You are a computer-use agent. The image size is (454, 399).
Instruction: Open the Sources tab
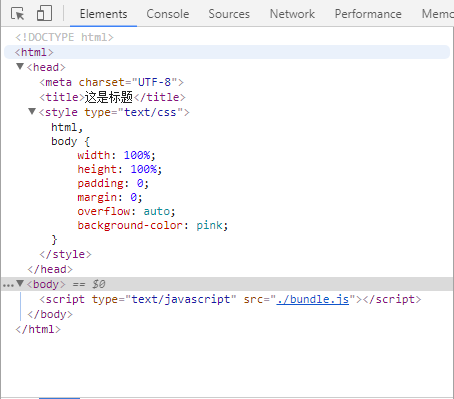pyautogui.click(x=229, y=14)
